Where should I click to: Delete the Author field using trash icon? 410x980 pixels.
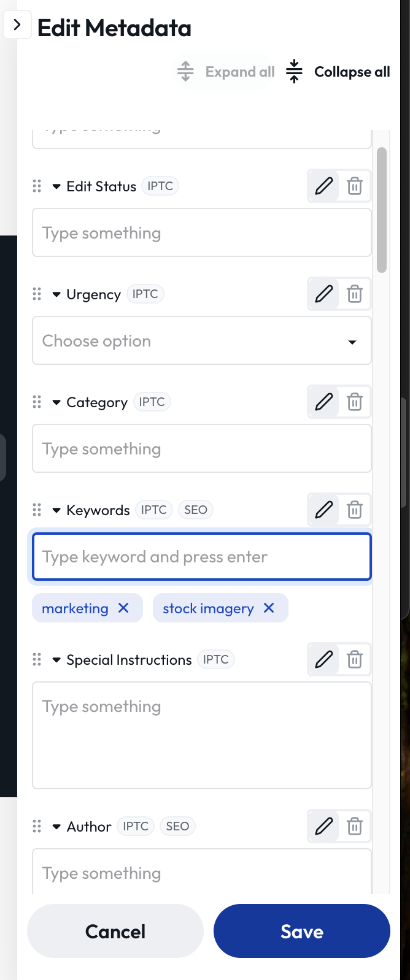[355, 826]
